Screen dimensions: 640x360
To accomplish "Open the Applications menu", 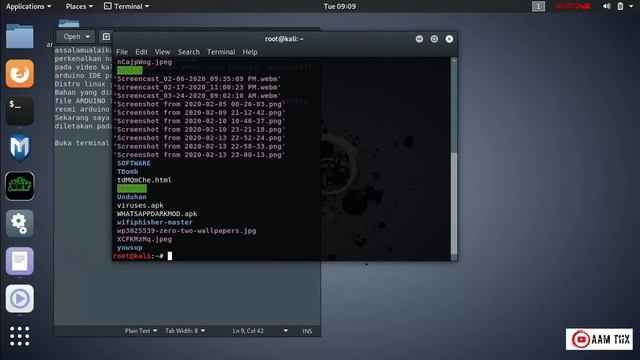I will click(28, 6).
